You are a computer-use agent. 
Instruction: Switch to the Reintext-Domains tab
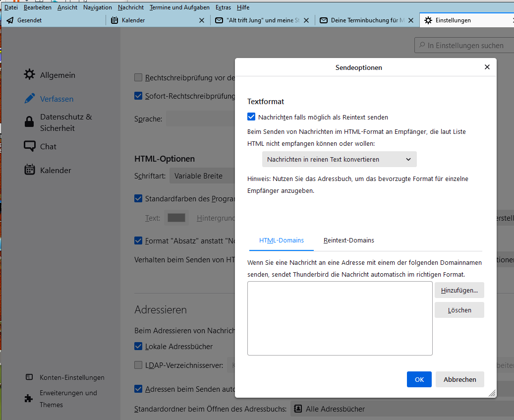click(x=349, y=240)
